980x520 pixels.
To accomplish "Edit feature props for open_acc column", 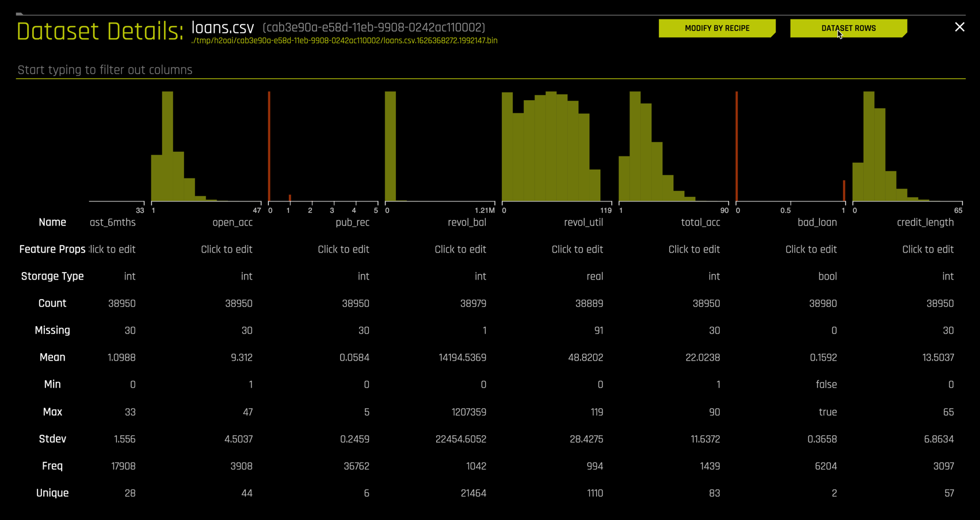I will point(227,250).
